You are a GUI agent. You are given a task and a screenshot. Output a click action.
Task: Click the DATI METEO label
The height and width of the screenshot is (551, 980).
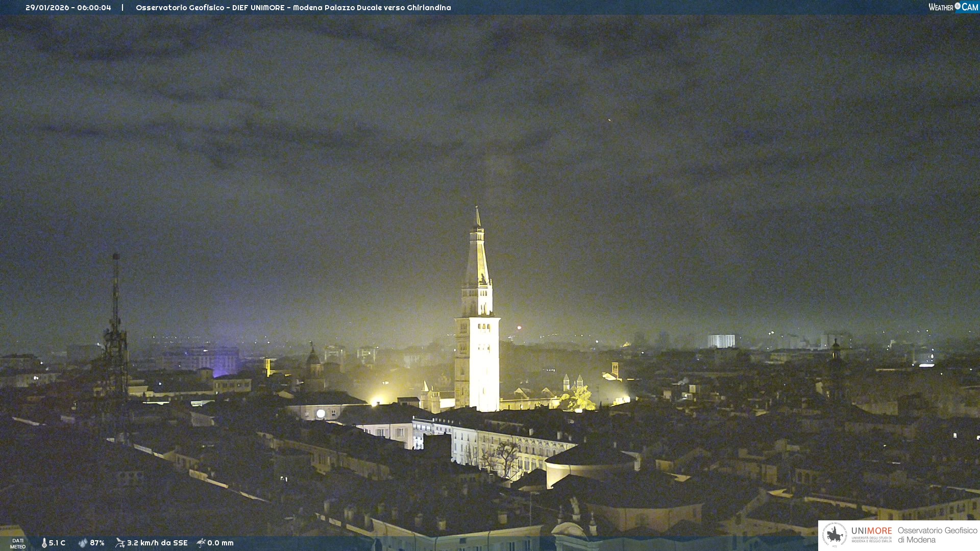[x=18, y=543]
